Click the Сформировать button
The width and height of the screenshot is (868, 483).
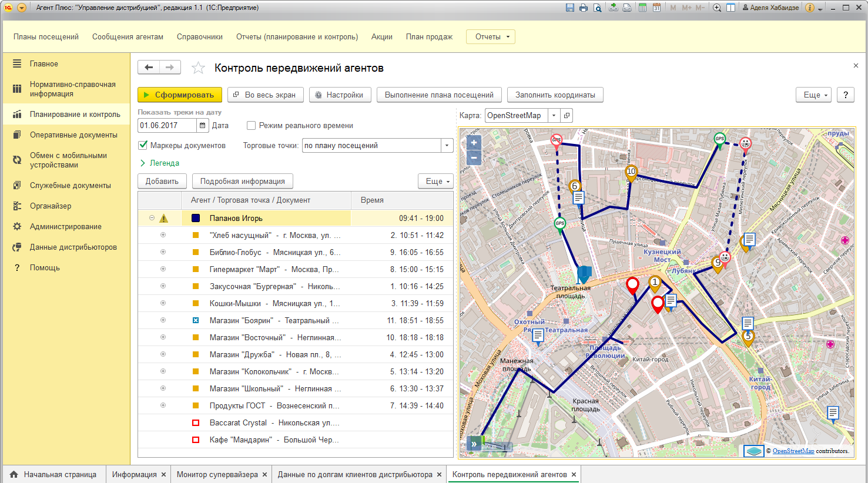180,95
